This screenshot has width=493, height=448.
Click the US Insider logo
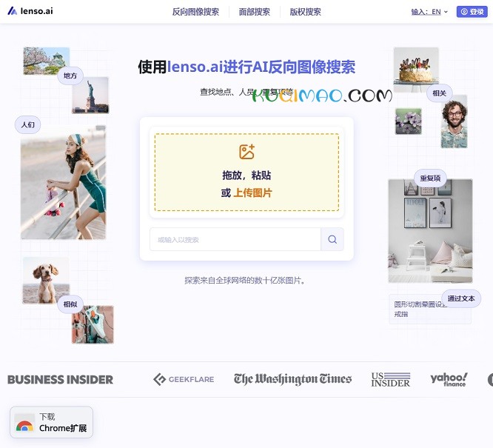tap(391, 380)
